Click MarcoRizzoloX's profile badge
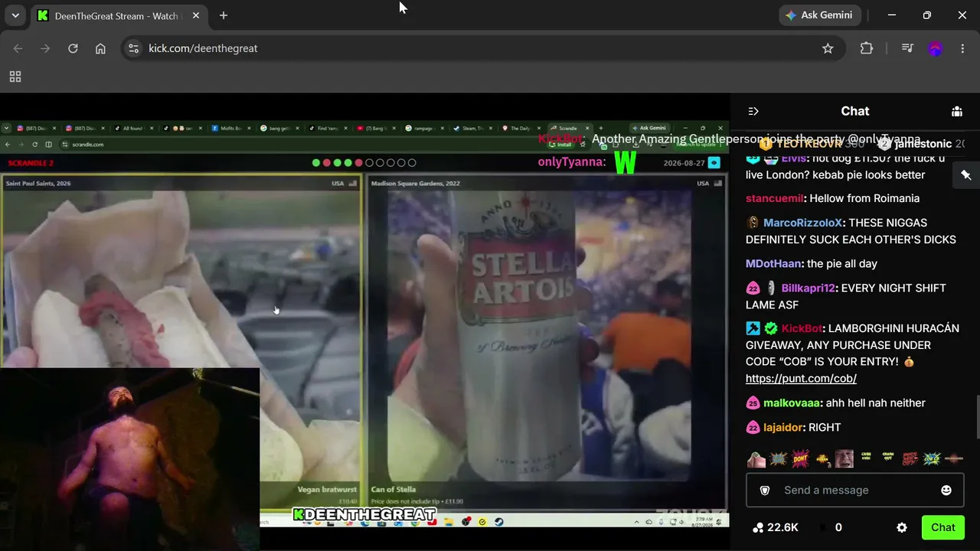980x551 pixels. [753, 223]
